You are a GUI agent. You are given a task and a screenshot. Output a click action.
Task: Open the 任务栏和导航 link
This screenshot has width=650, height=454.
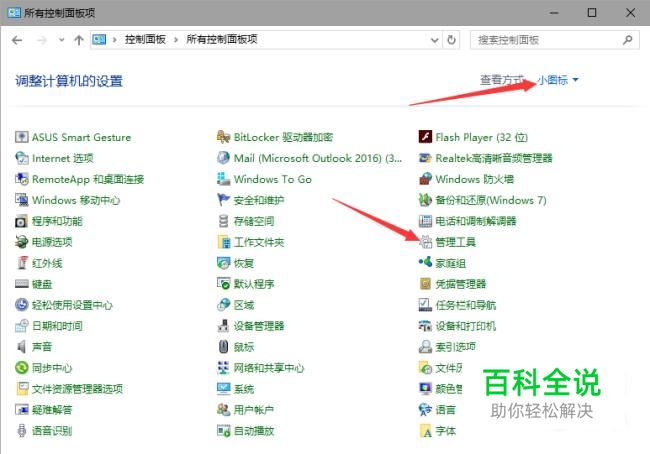tap(466, 305)
